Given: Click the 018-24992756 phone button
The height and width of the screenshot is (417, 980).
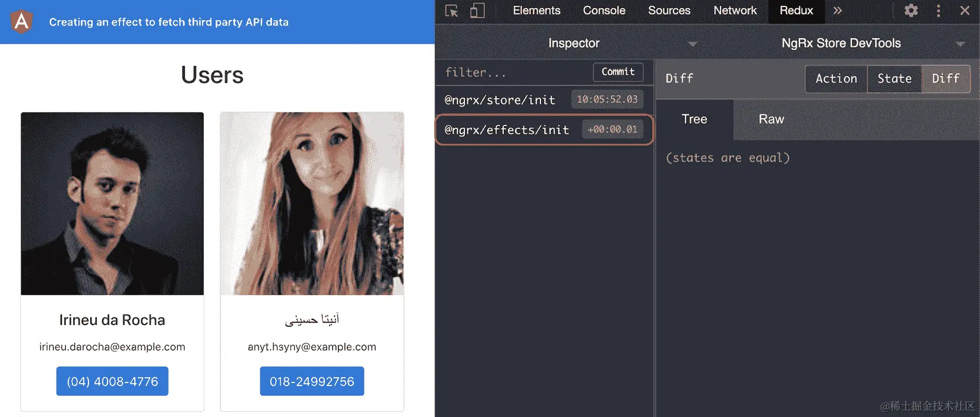Looking at the screenshot, I should [x=312, y=381].
